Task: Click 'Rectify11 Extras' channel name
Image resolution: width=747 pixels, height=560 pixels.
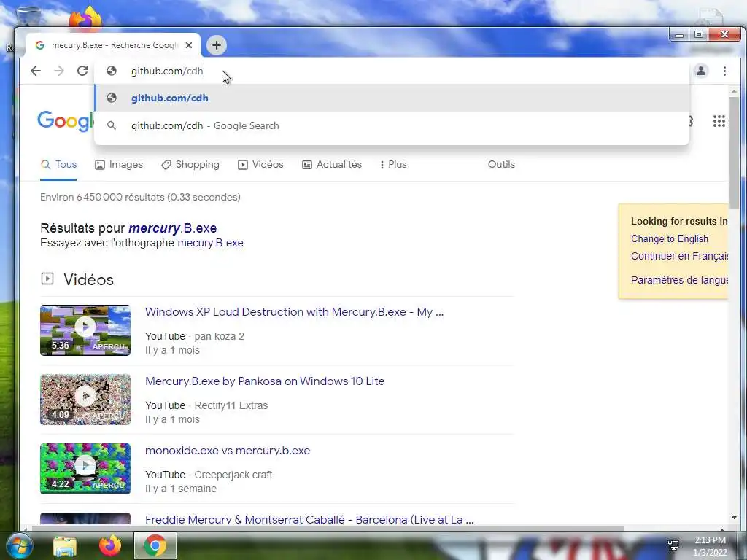Action: tap(231, 405)
